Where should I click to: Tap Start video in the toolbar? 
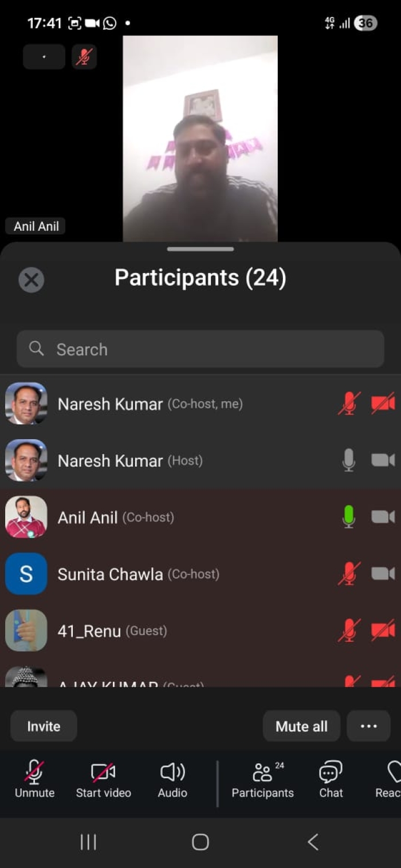[x=104, y=779]
